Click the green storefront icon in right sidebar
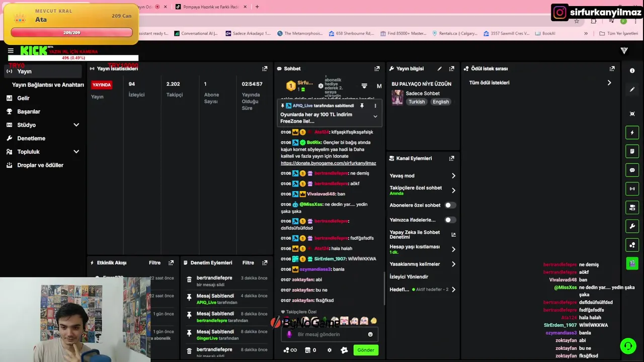This screenshot has width=644, height=362. coord(632,207)
